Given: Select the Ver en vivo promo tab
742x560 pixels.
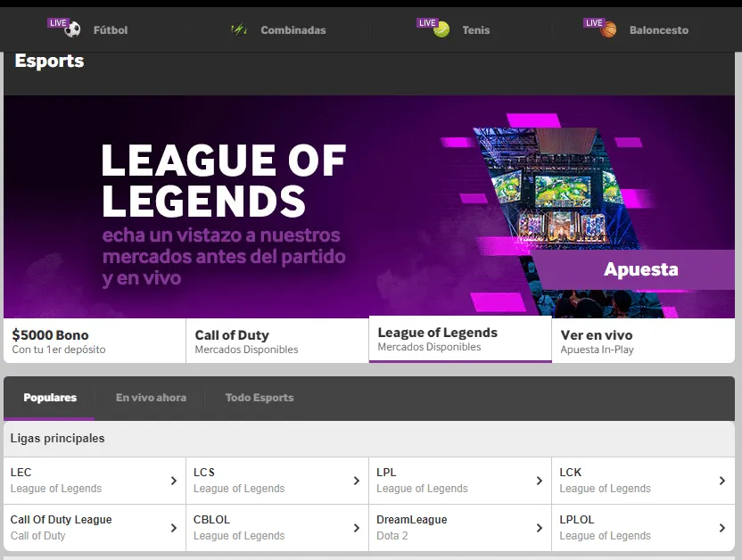Looking at the screenshot, I should pyautogui.click(x=644, y=341).
